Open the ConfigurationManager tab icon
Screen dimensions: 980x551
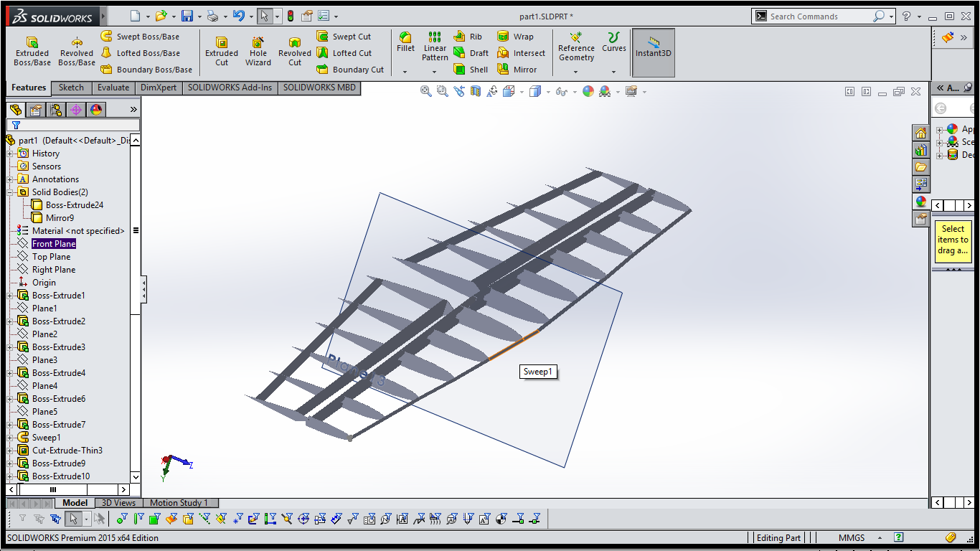coord(56,110)
